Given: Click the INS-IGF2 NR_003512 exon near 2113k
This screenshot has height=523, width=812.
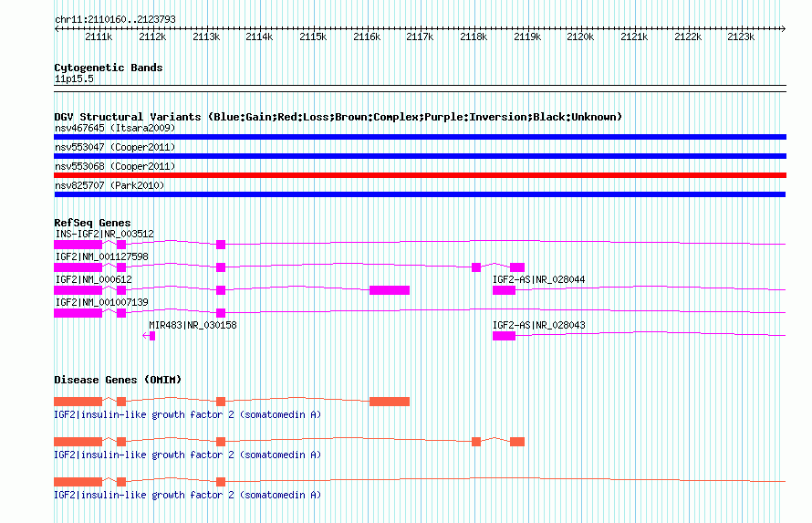Looking at the screenshot, I should 221,245.
